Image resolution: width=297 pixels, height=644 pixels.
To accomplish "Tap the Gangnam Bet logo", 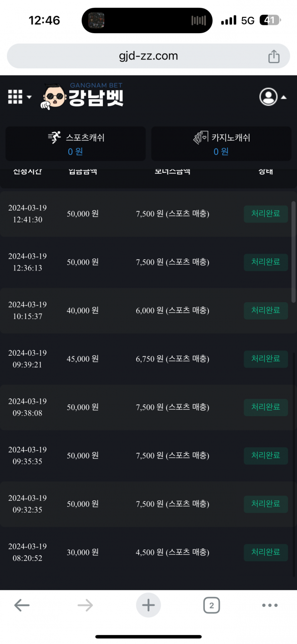I will point(83,96).
